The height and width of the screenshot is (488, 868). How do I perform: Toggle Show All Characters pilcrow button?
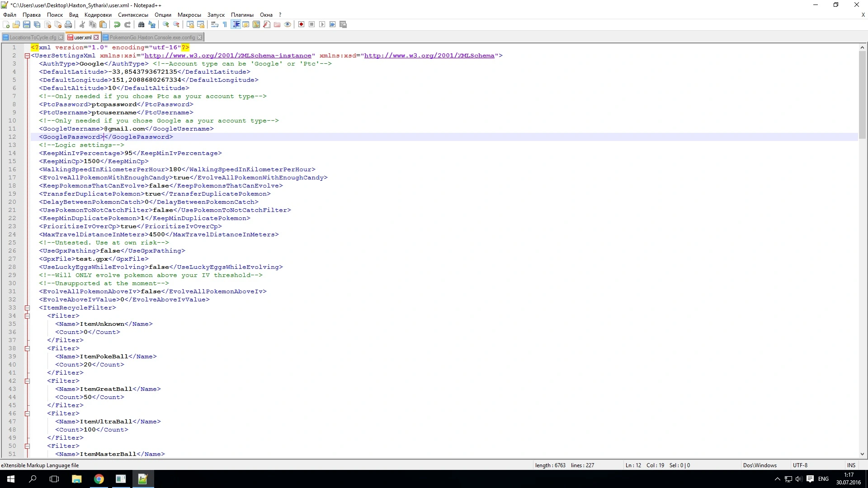click(225, 24)
